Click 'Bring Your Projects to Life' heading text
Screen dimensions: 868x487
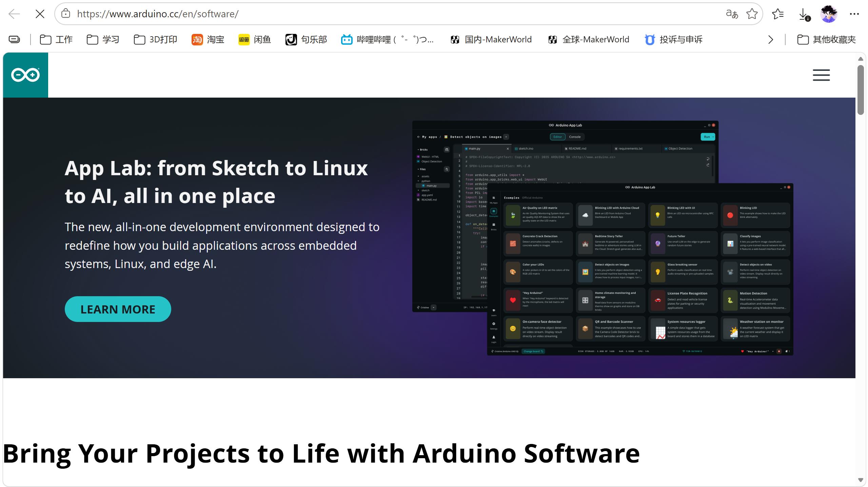pyautogui.click(x=321, y=453)
